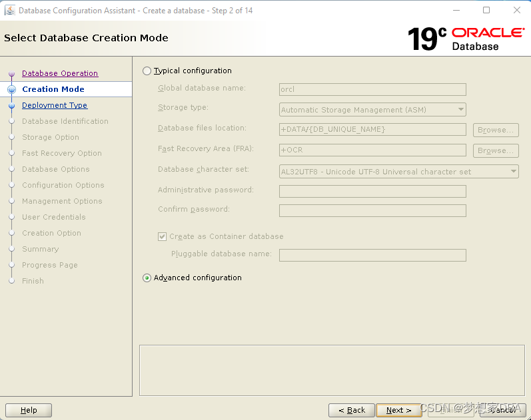Click the Database files location field

click(x=372, y=129)
